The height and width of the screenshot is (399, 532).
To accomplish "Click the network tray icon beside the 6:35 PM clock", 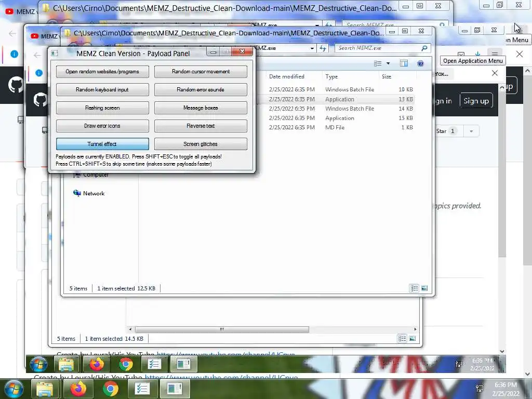I will [x=458, y=364].
